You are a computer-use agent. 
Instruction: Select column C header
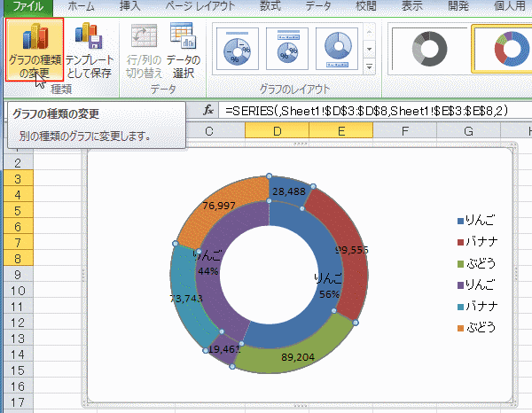(x=209, y=131)
